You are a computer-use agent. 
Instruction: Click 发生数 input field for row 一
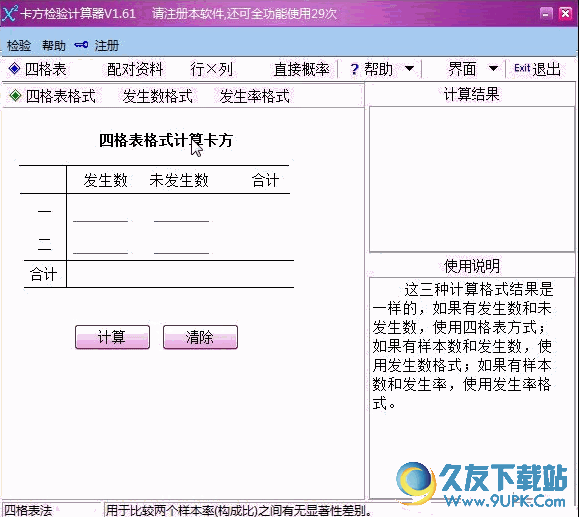(x=100, y=215)
